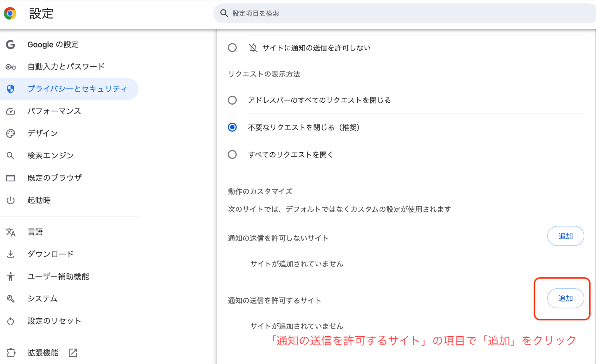Open Autofill and passwords settings via key icon
Viewport: 596px width, 364px height.
[11, 67]
